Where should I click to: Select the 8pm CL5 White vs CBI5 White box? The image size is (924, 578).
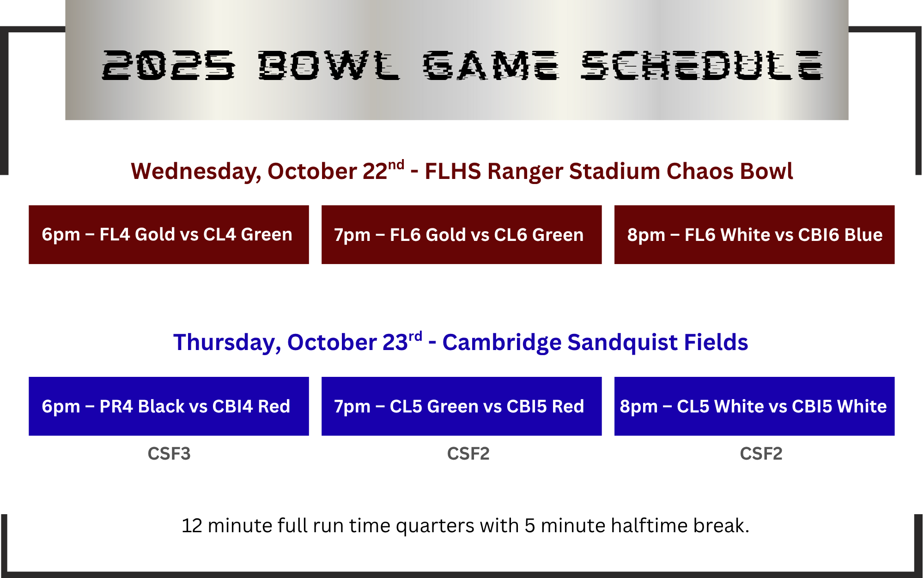754,406
